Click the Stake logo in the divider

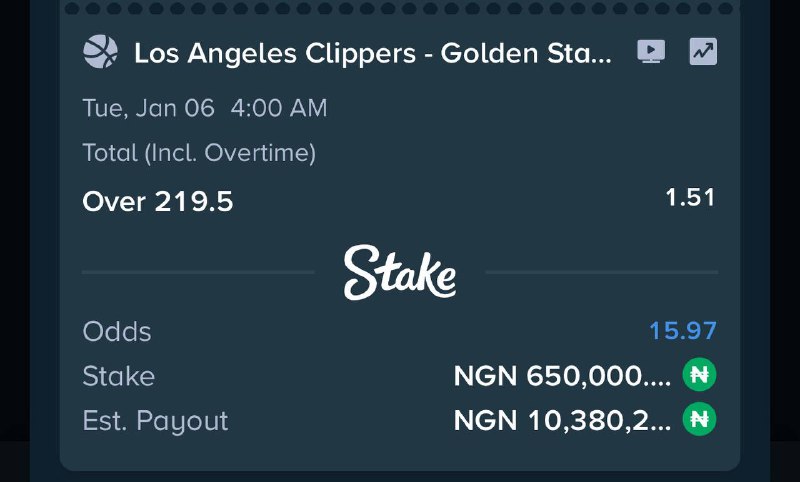pos(400,272)
